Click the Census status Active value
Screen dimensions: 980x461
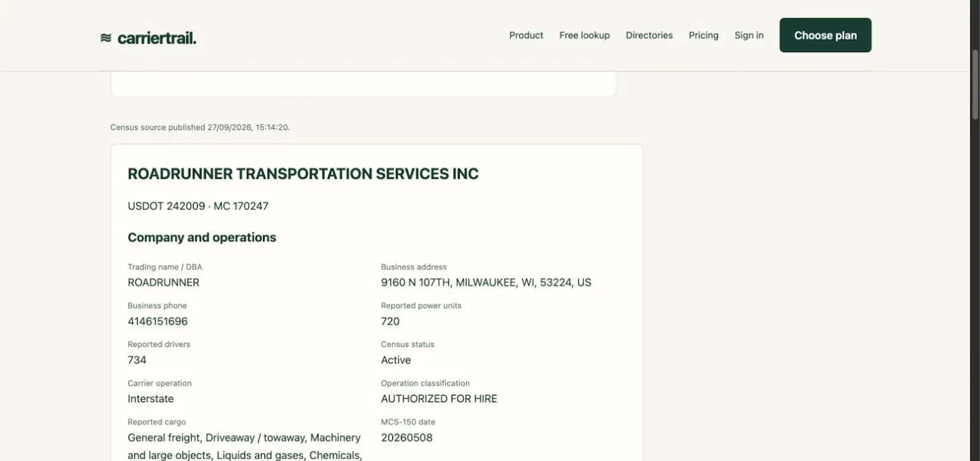[396, 360]
